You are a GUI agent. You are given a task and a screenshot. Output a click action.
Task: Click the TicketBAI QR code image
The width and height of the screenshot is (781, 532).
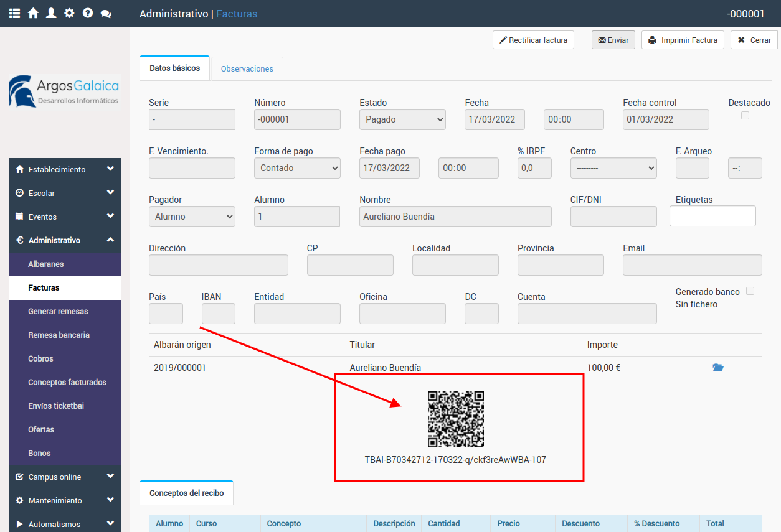tap(456, 419)
